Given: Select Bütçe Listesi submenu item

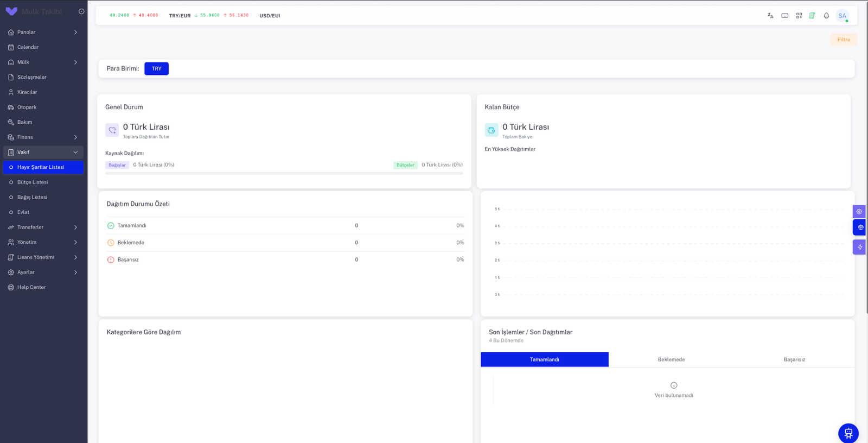Looking at the screenshot, I should (43, 182).
